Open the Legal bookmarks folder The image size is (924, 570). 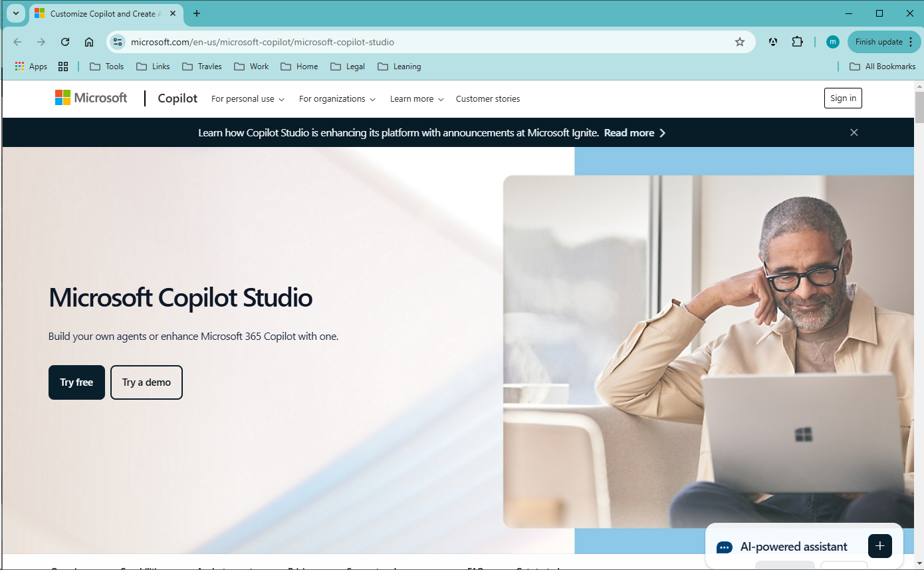348,67
